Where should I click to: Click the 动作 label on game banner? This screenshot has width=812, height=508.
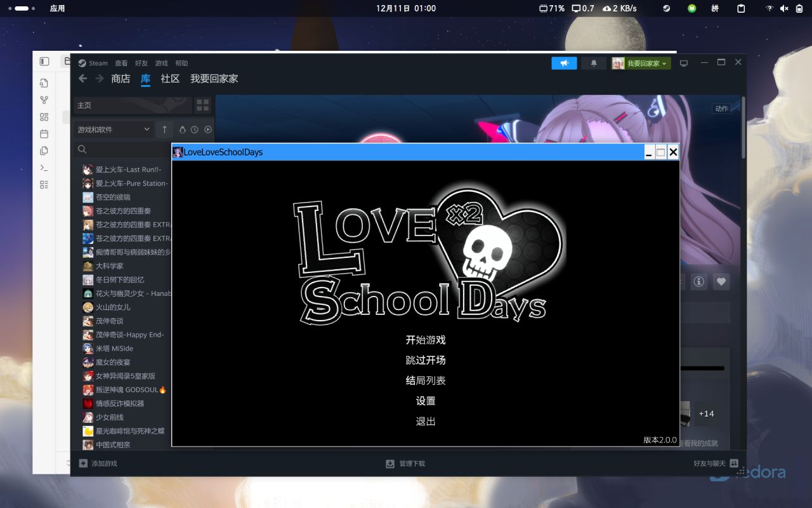coord(722,109)
